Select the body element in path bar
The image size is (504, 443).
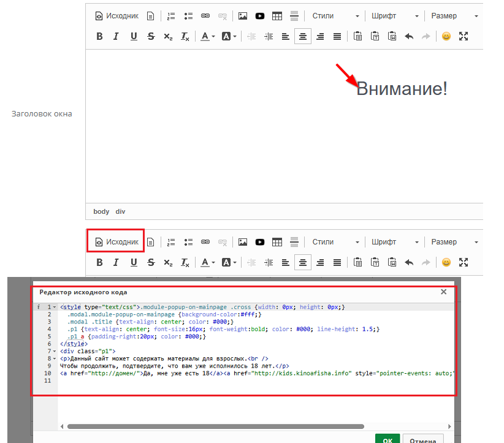tap(101, 211)
